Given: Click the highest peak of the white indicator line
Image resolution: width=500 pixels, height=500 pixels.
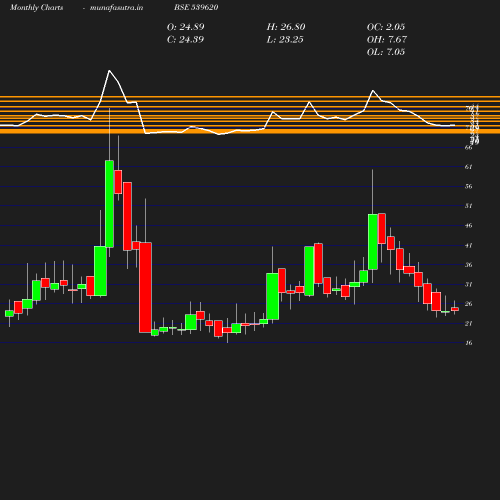Looking at the screenshot, I should coord(109,71).
